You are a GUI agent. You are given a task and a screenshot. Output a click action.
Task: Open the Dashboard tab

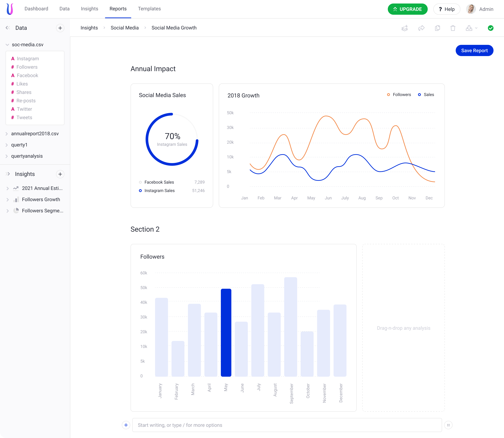tap(36, 9)
